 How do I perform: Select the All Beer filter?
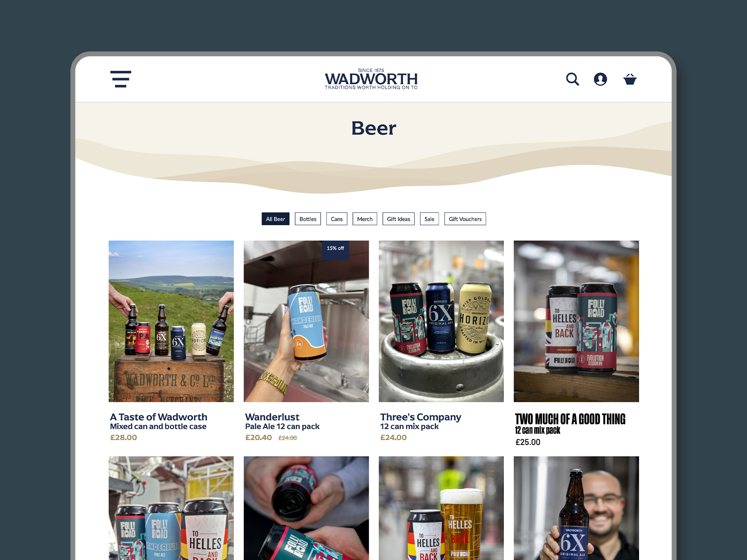pyautogui.click(x=275, y=219)
